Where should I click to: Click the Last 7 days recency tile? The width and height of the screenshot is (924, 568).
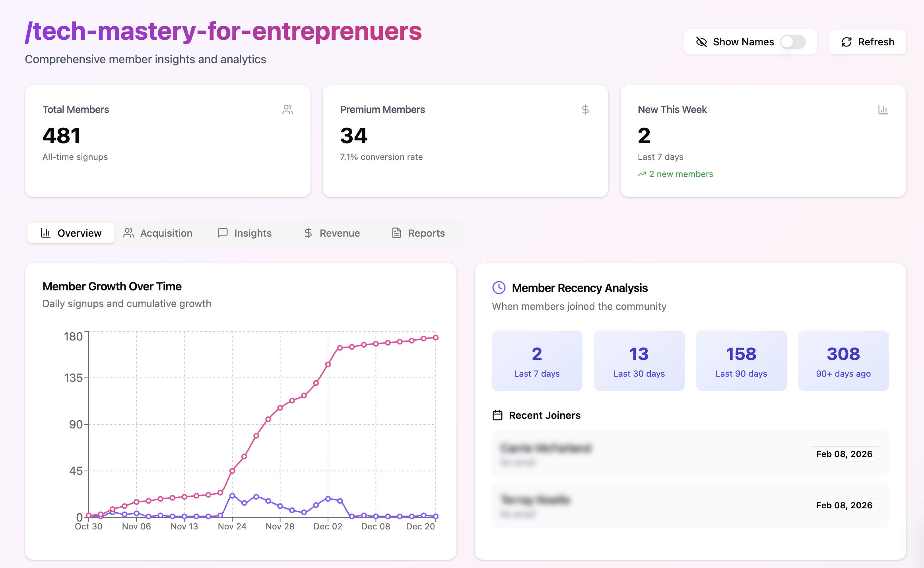537,361
